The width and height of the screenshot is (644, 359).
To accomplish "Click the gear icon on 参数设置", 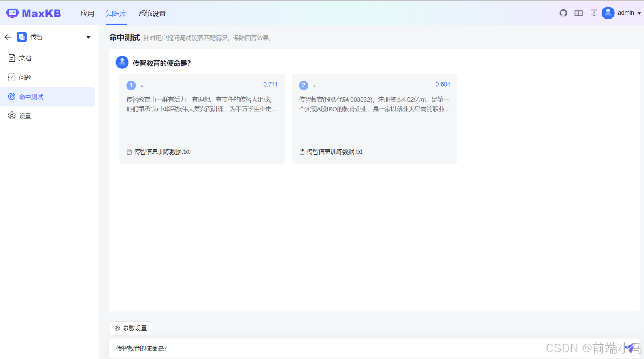I will pyautogui.click(x=117, y=328).
